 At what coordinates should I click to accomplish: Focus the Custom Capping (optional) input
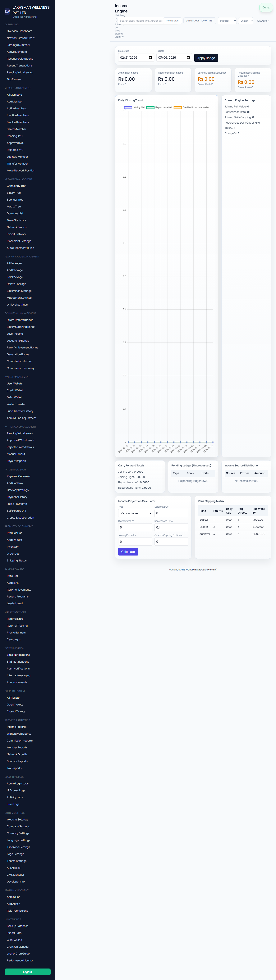pyautogui.click(x=171, y=541)
